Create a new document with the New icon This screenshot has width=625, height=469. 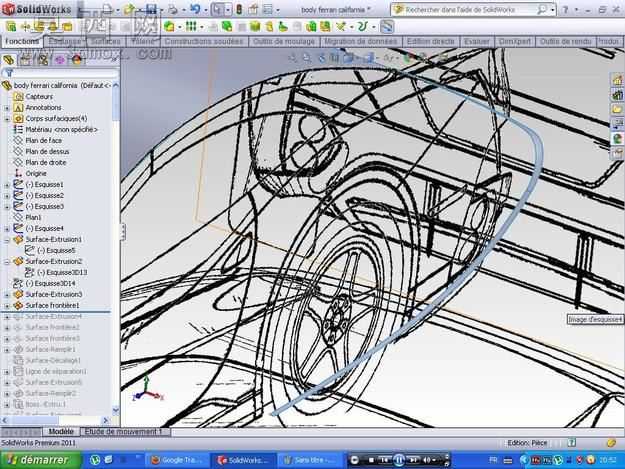pyautogui.click(x=108, y=9)
